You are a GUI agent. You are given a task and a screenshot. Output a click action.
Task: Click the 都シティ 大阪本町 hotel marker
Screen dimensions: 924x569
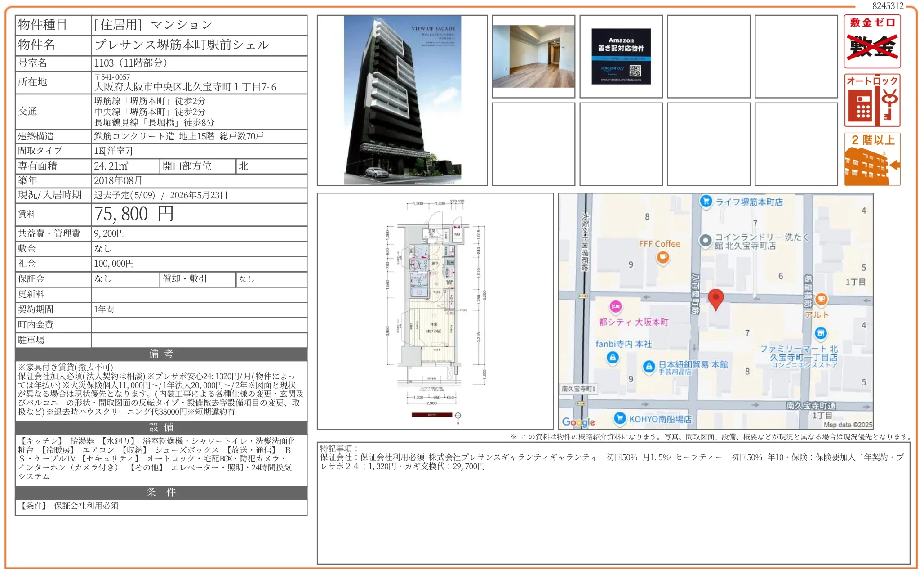click(x=616, y=307)
